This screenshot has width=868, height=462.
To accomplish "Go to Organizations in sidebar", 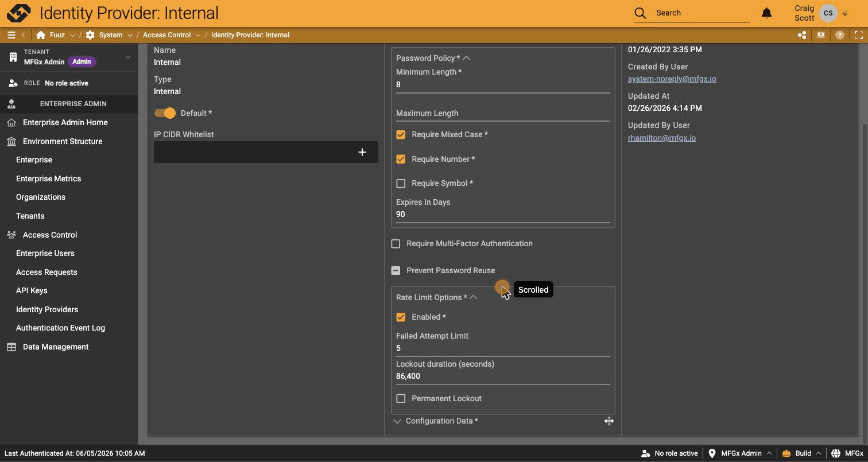I will coord(41,197).
